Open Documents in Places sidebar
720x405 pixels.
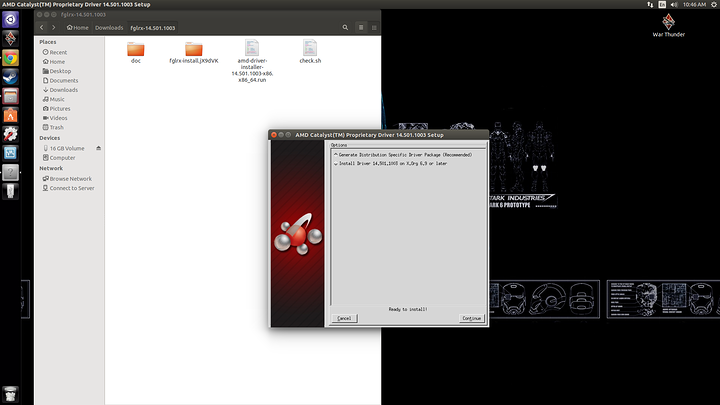click(x=60, y=80)
